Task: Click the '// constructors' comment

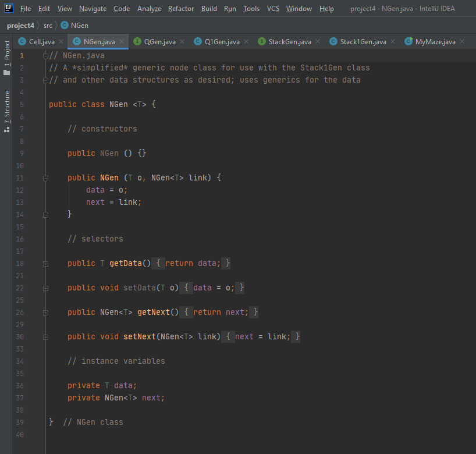Action: (102, 129)
